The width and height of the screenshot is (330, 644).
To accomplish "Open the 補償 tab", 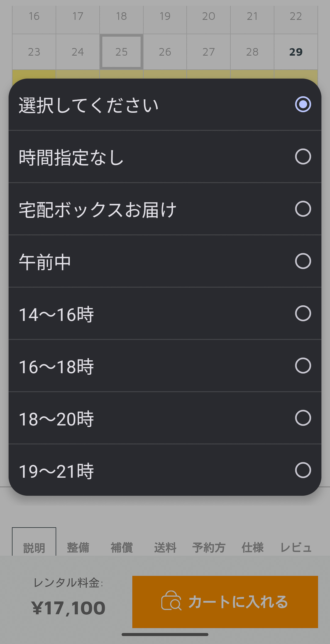I will 122,547.
